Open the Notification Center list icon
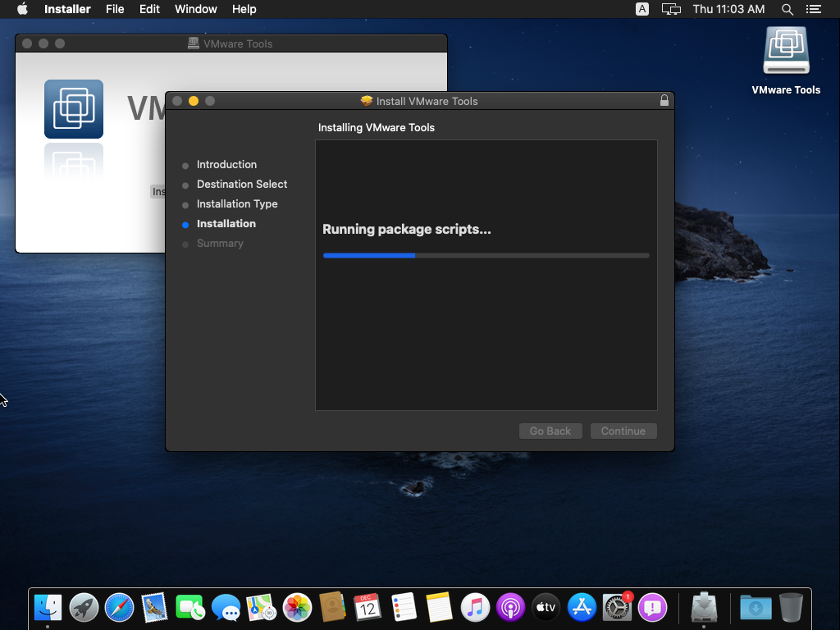The image size is (840, 630). [813, 9]
